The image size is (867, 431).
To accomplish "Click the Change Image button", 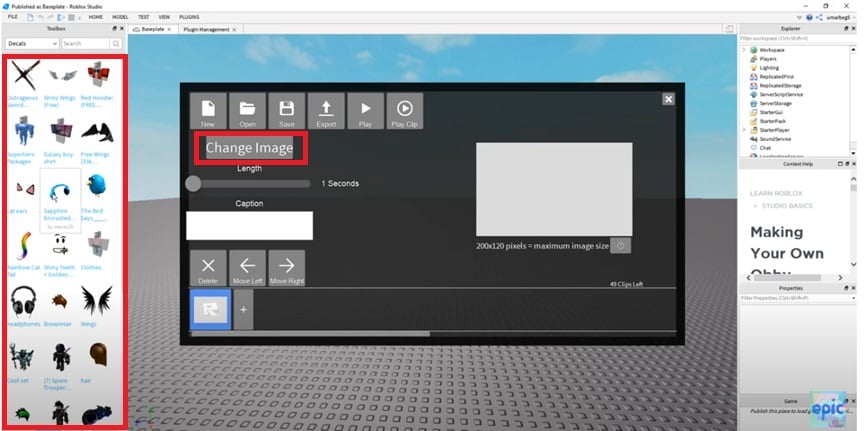I will point(249,148).
